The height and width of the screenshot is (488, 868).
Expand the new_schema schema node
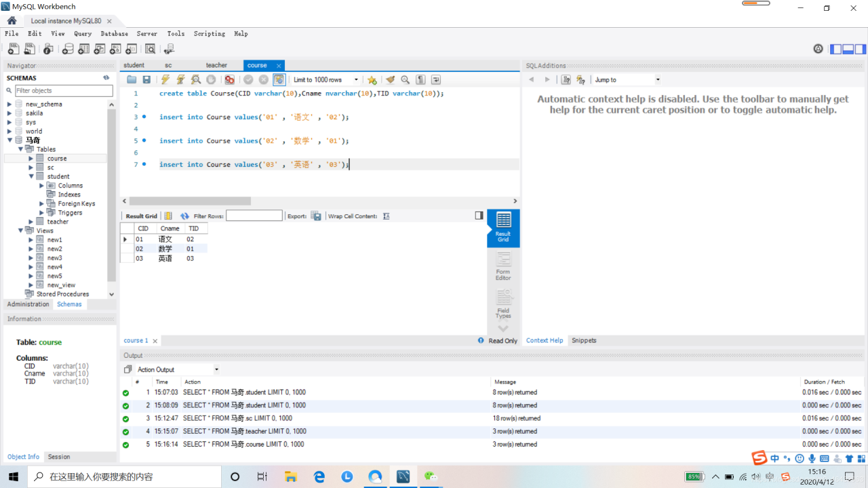point(9,104)
